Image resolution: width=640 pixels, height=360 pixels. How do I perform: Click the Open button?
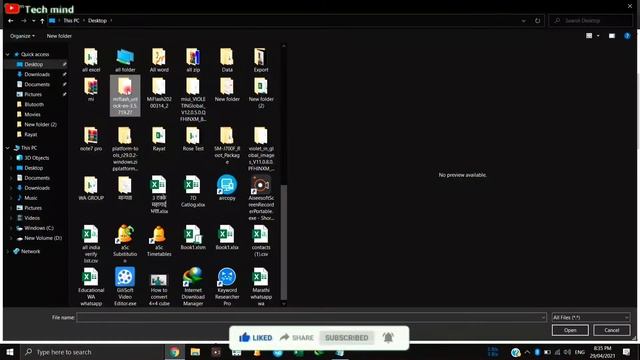pos(570,330)
